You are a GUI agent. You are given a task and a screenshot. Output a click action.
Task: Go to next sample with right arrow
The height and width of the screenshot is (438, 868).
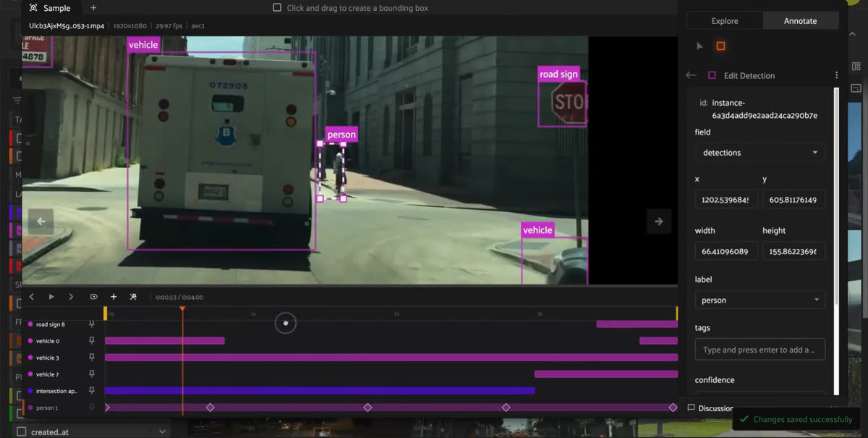pos(659,222)
